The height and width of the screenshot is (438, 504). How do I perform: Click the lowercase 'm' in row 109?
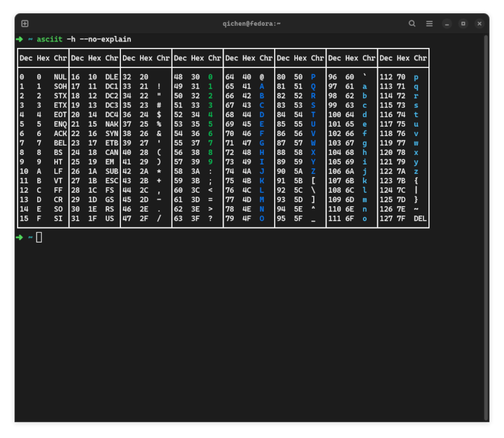pos(365,200)
